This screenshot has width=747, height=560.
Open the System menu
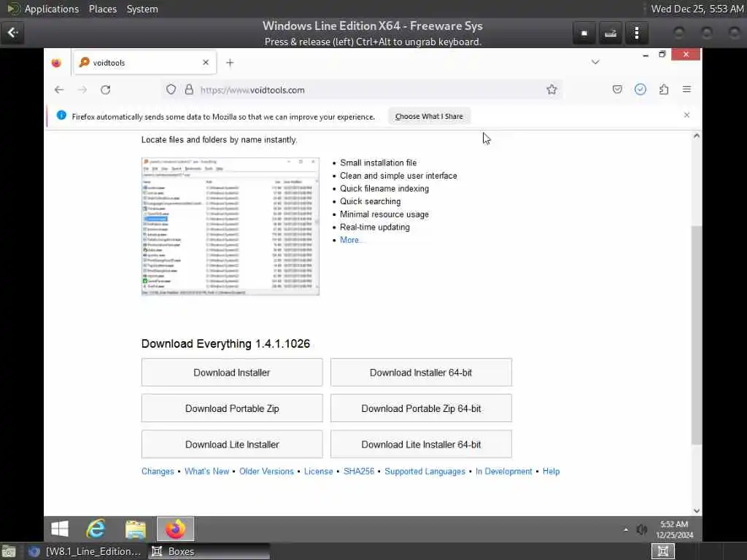(x=142, y=9)
